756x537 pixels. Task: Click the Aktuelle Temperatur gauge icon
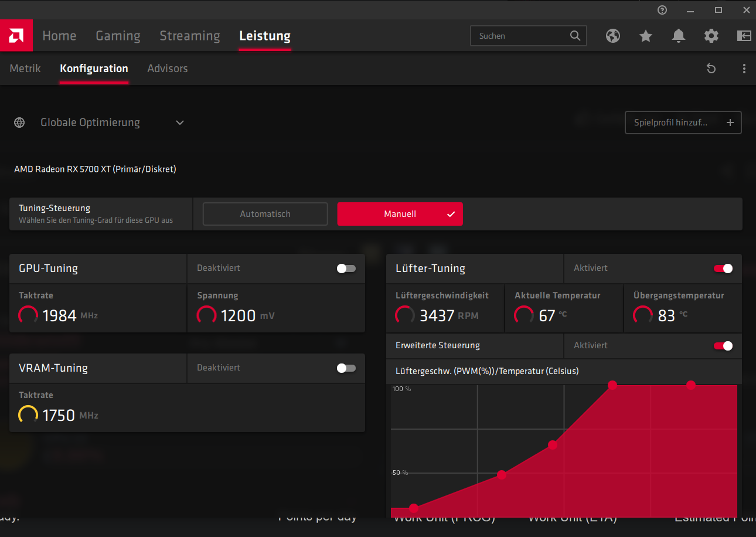524,315
